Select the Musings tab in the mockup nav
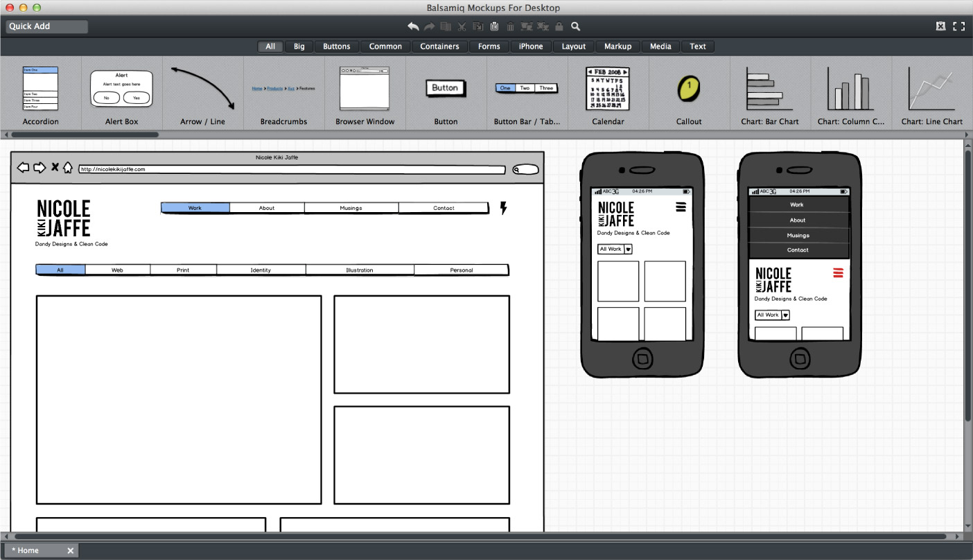Image resolution: width=973 pixels, height=560 pixels. click(x=351, y=208)
